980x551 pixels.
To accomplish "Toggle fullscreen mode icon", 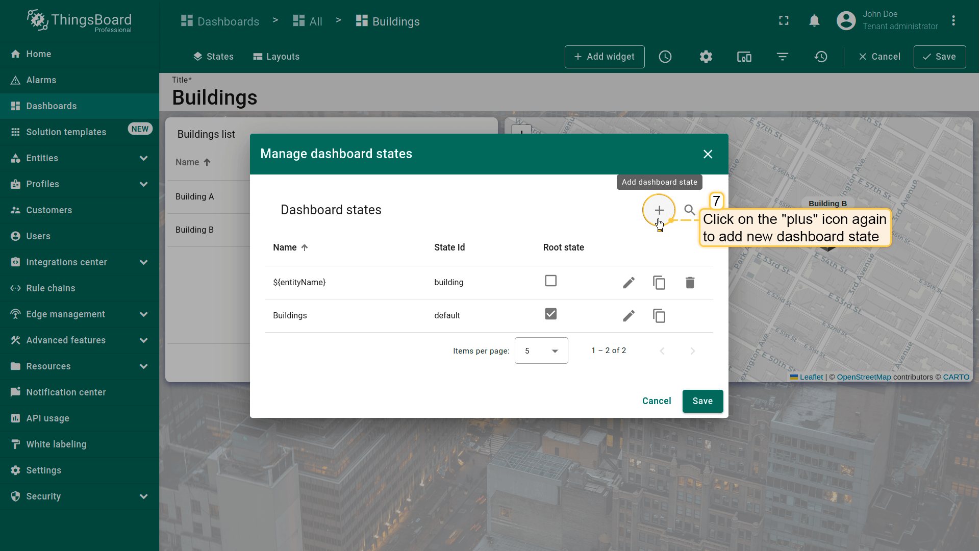I will 784,21.
